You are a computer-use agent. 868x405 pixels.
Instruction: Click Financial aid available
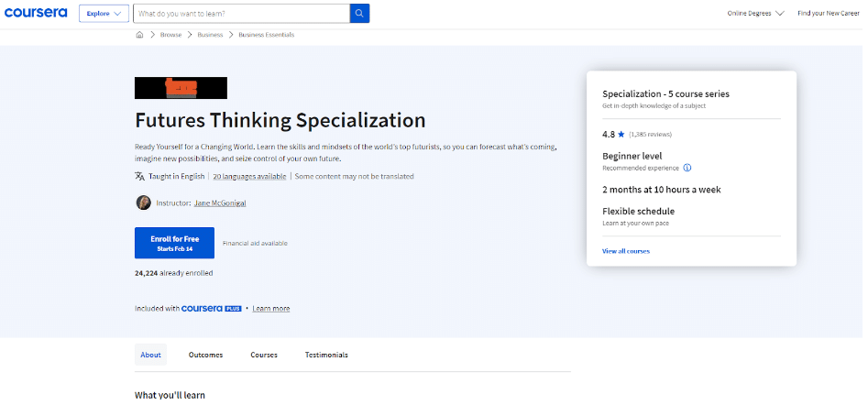pyautogui.click(x=255, y=243)
